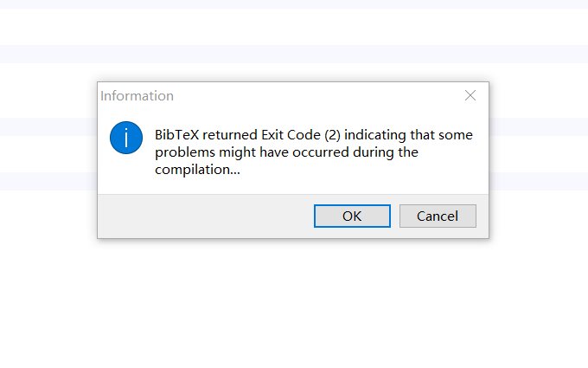Viewport: 588px width, 368px height.
Task: Click gray footer strip right of Cancel
Action: (483, 216)
